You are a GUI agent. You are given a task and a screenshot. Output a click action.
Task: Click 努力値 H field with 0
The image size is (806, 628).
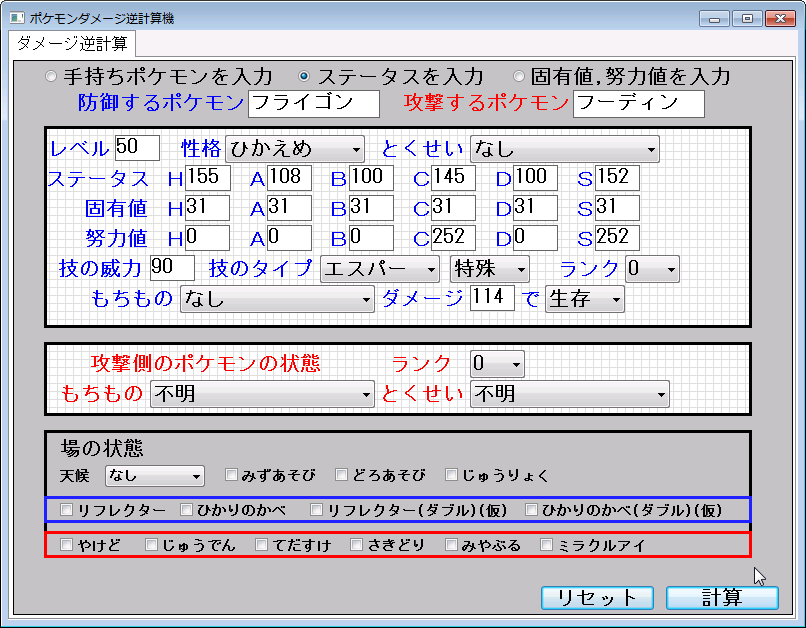pyautogui.click(x=207, y=238)
